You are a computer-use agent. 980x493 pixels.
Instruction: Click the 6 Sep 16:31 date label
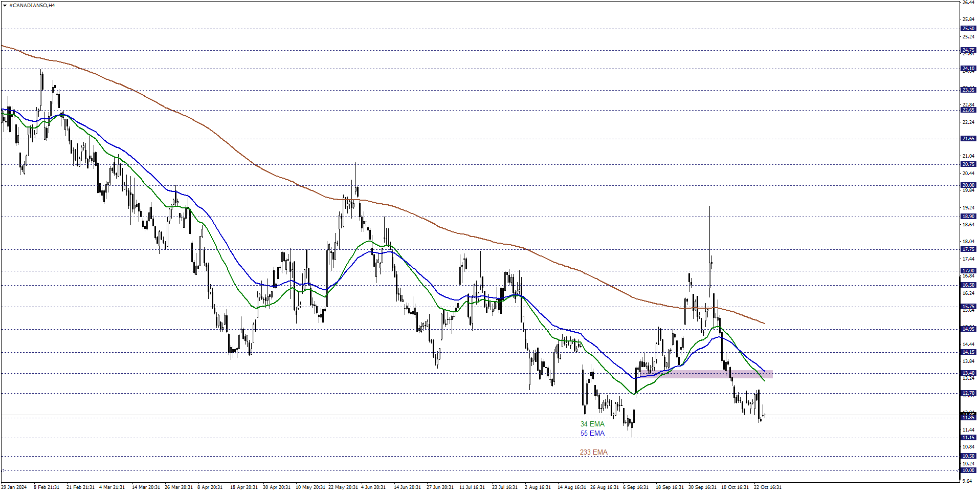pos(636,487)
